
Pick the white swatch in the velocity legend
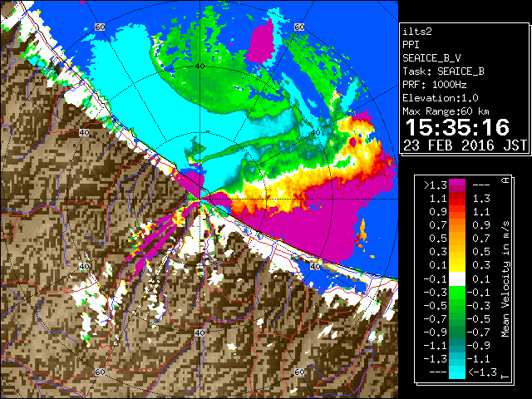[x=457, y=279]
